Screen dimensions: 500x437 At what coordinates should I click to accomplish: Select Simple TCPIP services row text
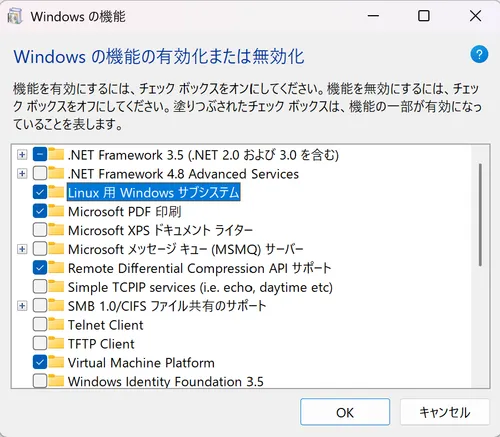coord(200,287)
